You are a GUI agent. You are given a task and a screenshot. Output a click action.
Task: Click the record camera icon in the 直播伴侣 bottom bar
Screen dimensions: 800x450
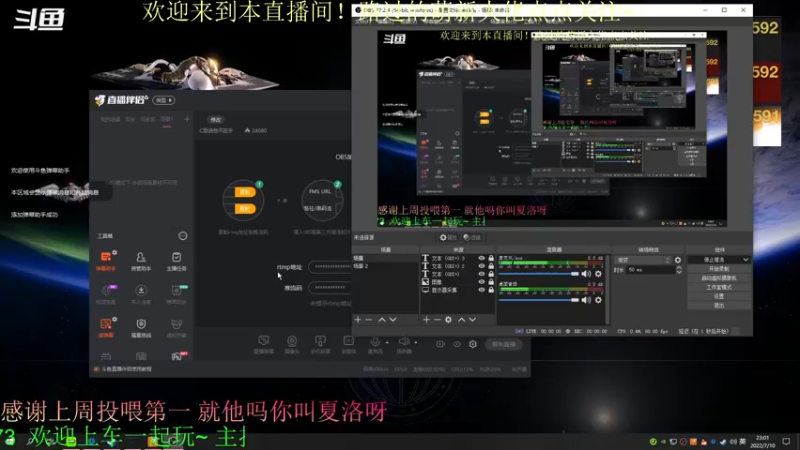click(440, 344)
